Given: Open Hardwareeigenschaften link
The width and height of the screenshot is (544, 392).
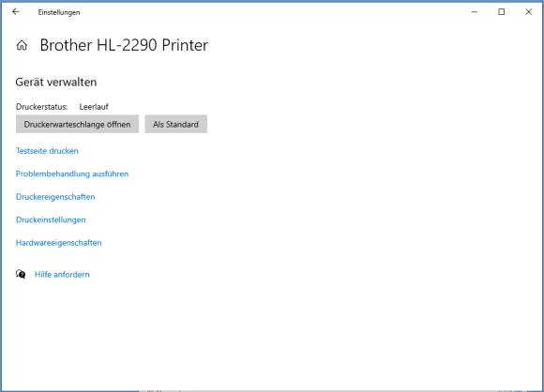Looking at the screenshot, I should coord(59,243).
